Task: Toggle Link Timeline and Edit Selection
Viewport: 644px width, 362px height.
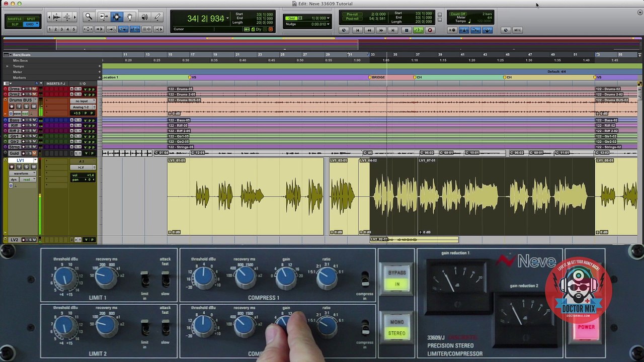Action: pos(135,30)
